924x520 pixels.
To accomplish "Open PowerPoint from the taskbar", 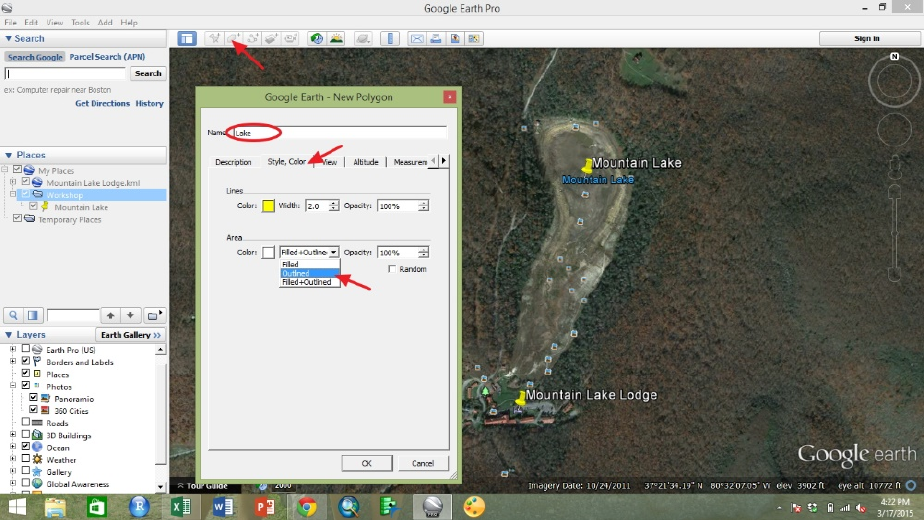I will (x=265, y=507).
